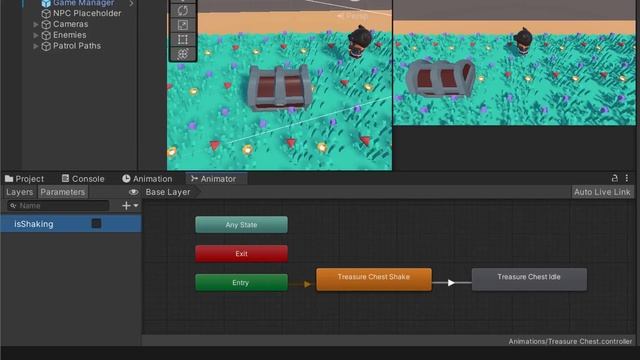This screenshot has width=640, height=360.
Task: Select Cameras in the hierarchy
Action: (x=71, y=24)
